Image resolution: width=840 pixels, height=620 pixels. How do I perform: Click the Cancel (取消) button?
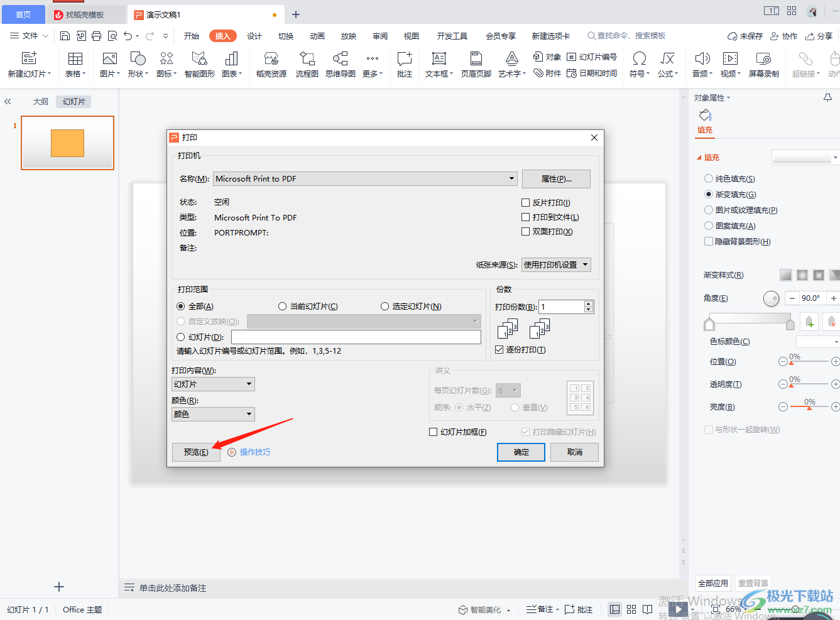[x=574, y=452]
